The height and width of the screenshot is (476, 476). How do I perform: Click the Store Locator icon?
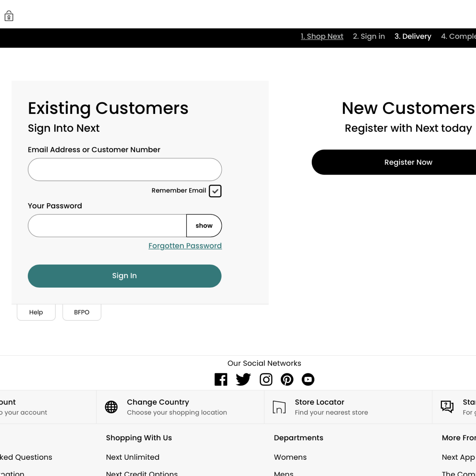[x=279, y=407]
